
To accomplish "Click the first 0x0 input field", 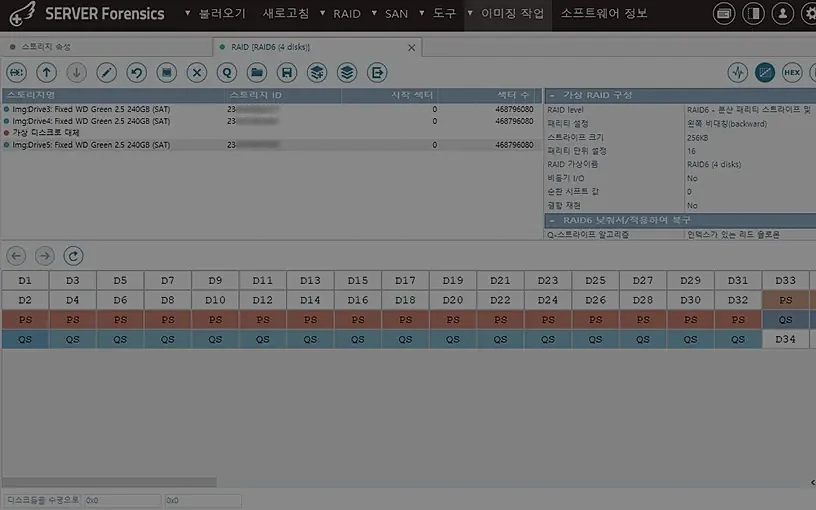I will tap(123, 500).
